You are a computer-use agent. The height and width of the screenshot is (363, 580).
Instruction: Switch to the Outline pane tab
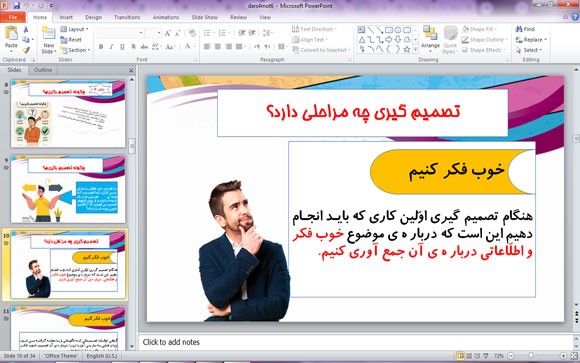[43, 70]
